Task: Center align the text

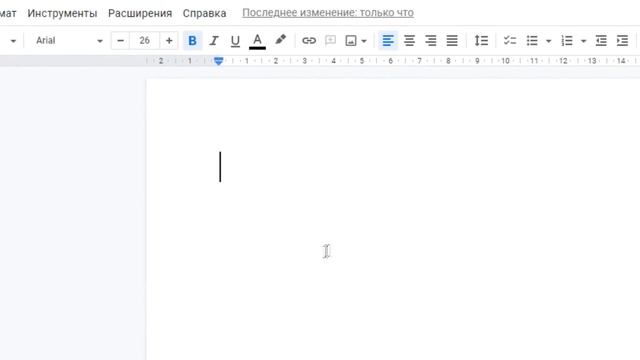Action: pos(409,40)
